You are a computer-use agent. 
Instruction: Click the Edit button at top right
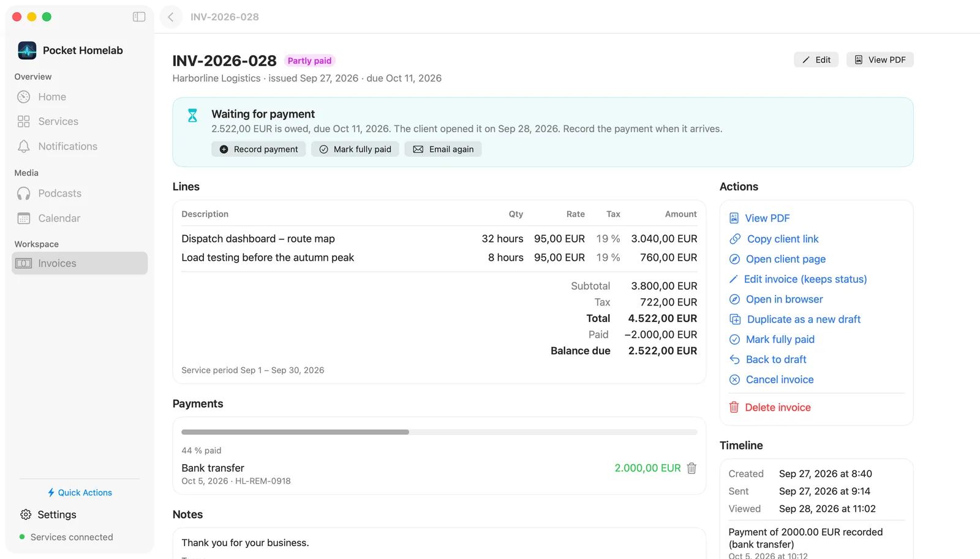[816, 59]
